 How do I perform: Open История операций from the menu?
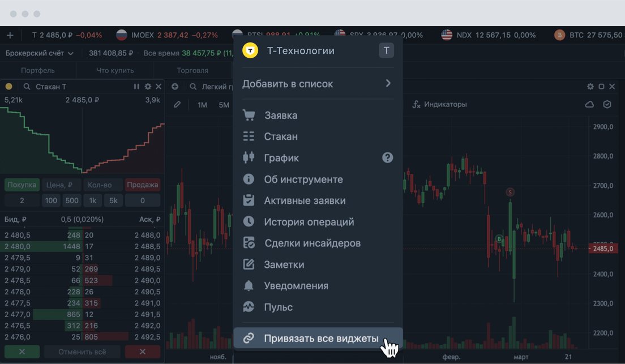click(x=318, y=222)
